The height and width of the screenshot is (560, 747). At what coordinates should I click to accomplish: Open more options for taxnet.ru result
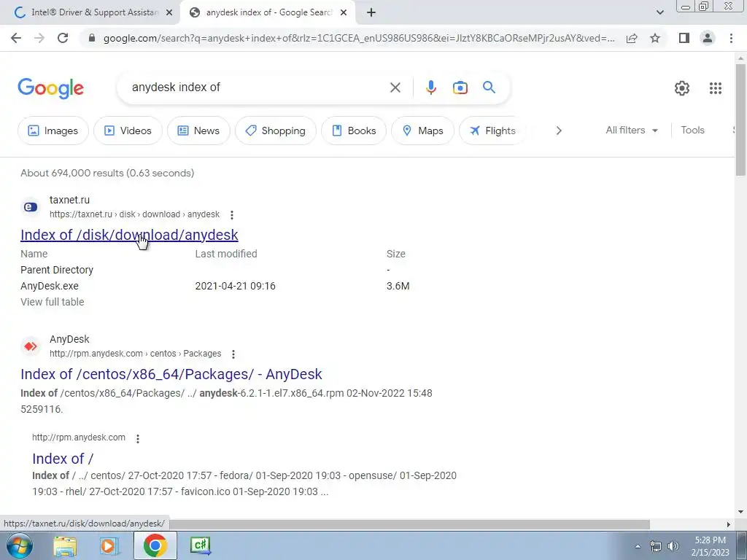coord(232,215)
